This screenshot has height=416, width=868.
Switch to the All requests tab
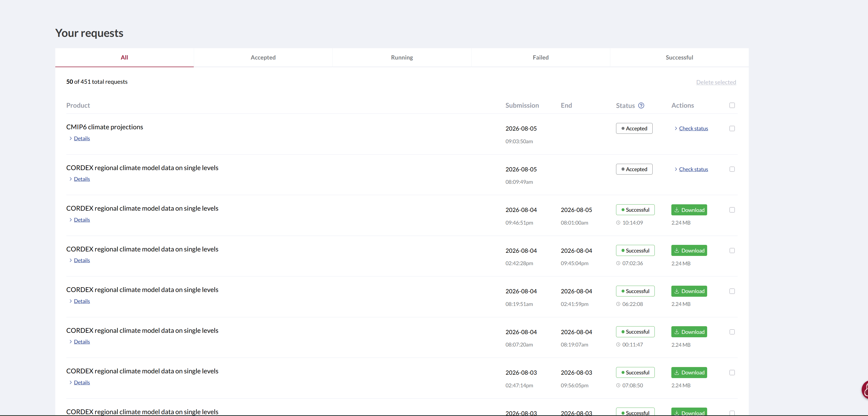tap(124, 57)
